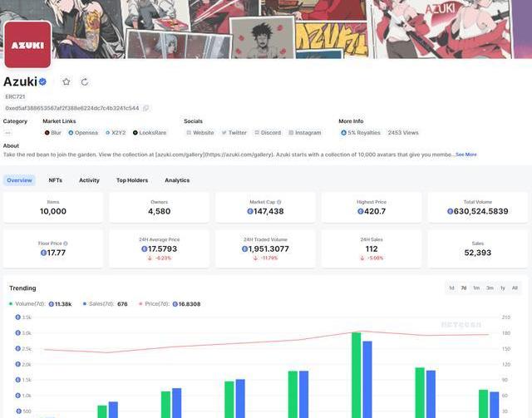Open the Azuki Instagram link
Screen dimensions: 532x418
[x=304, y=132]
